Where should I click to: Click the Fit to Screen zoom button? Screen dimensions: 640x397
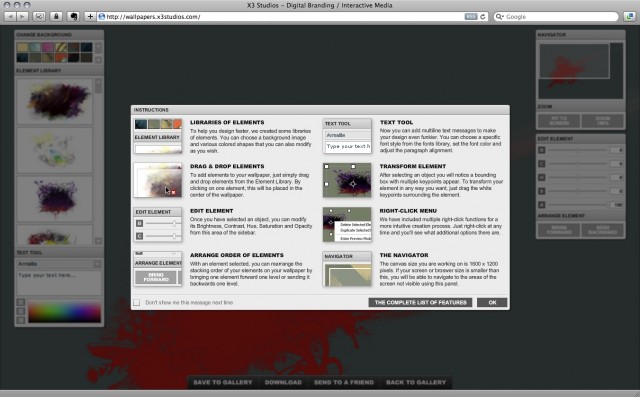[559, 120]
